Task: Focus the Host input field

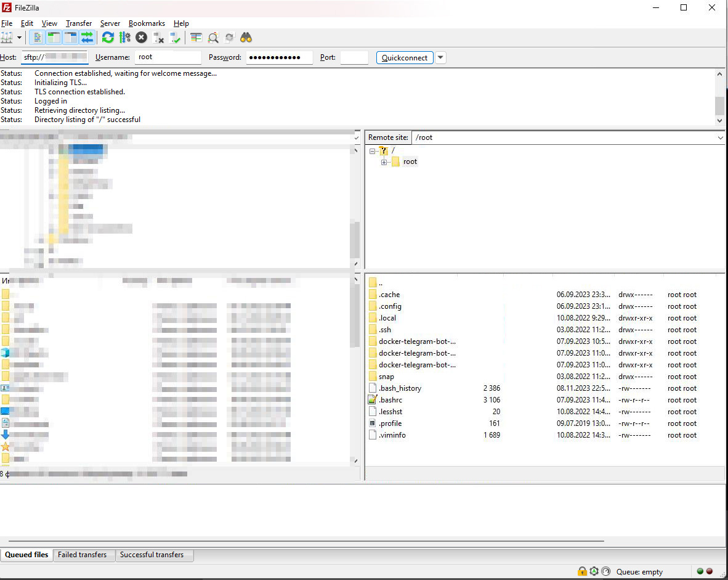Action: point(54,57)
